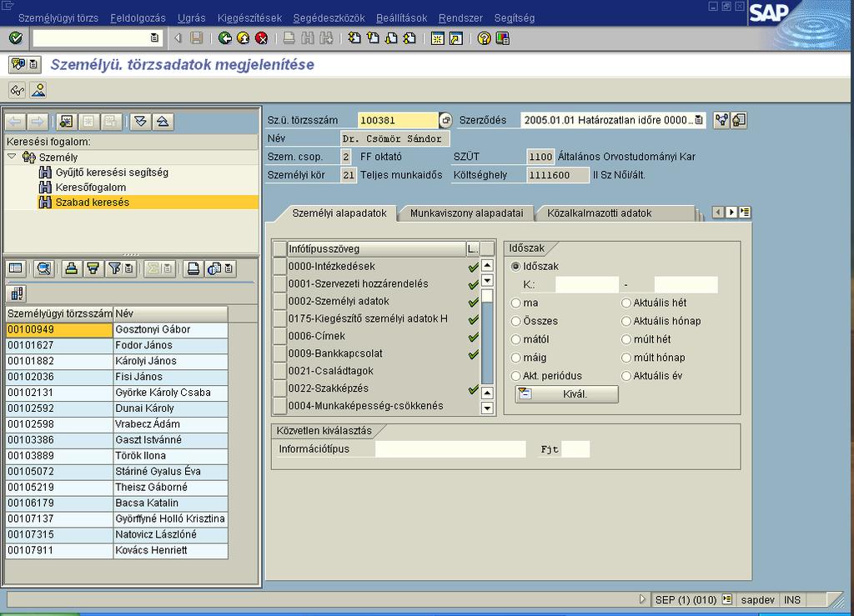This screenshot has height=616, width=854.
Task: Click the Név column header
Action: coord(170,313)
